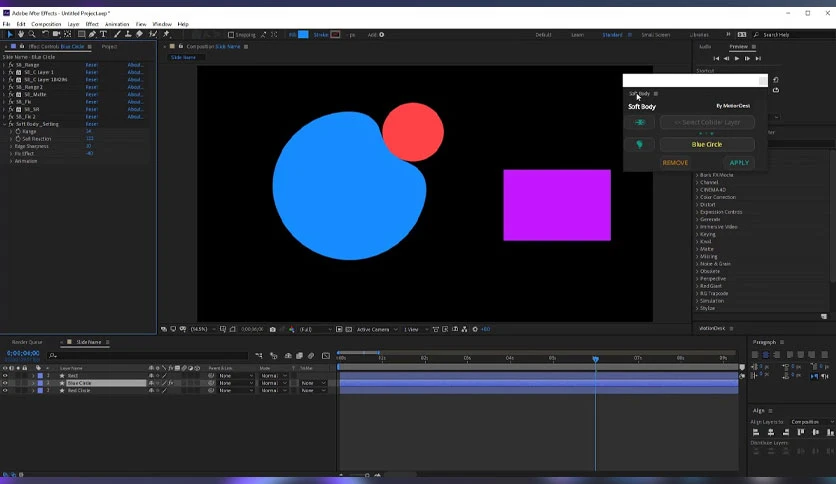
Task: Click the Play button in Preview panel
Action: coord(737,59)
